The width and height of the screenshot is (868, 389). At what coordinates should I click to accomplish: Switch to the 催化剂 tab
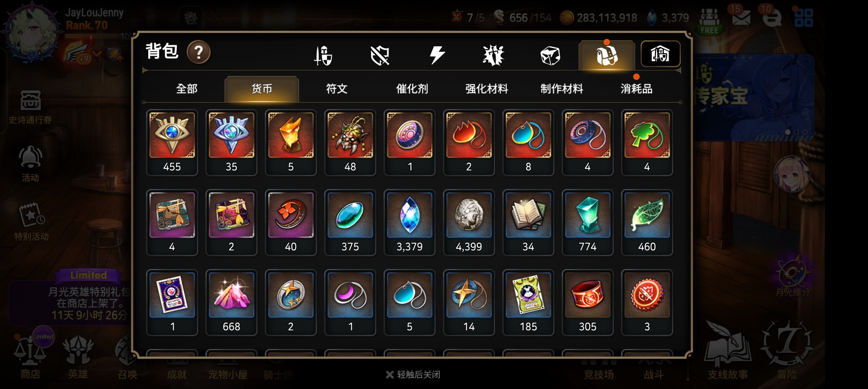coord(412,89)
